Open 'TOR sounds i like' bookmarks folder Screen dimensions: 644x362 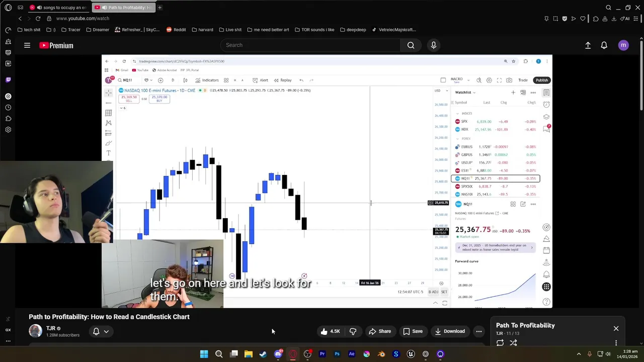tap(314, 30)
